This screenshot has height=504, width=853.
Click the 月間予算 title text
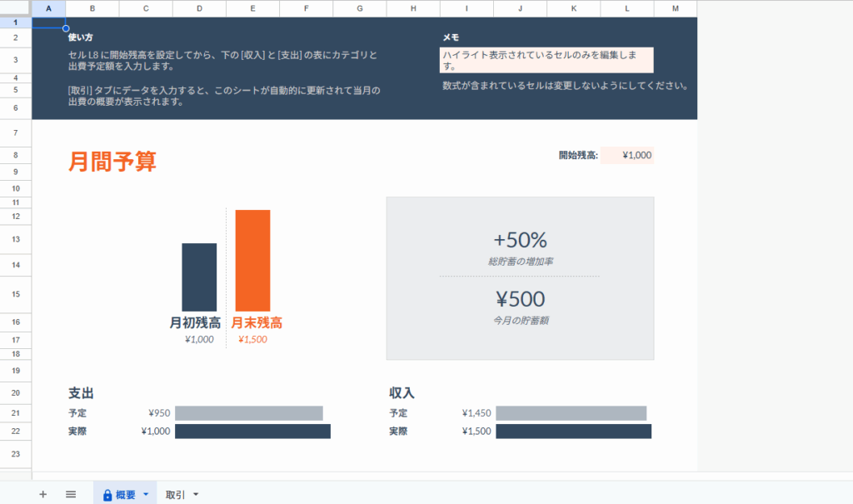point(112,162)
